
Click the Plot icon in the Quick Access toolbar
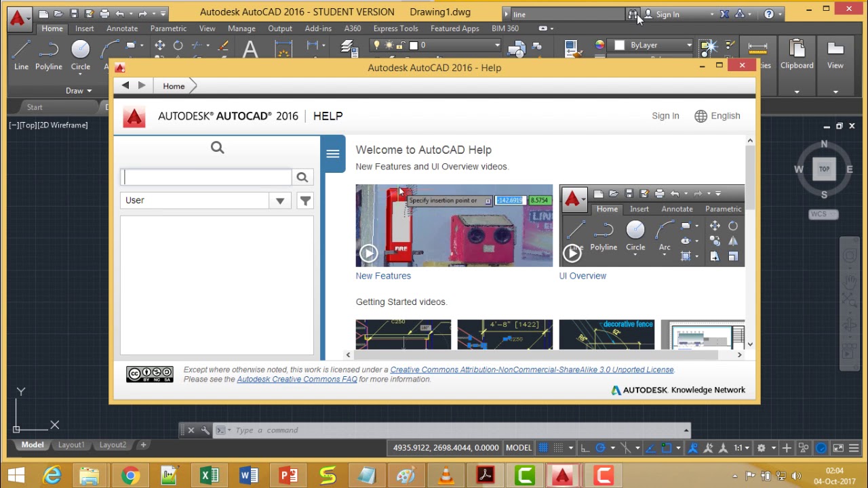pyautogui.click(x=104, y=14)
